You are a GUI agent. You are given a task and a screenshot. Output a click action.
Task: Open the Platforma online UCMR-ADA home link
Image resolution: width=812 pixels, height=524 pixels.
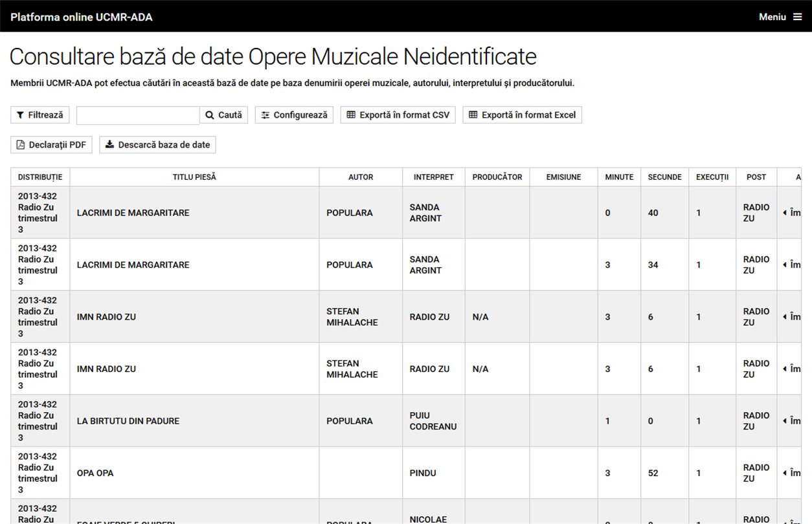[82, 17]
